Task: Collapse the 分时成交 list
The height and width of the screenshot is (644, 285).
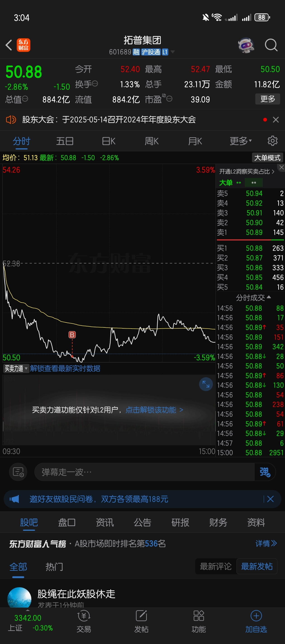Action: pos(253,298)
